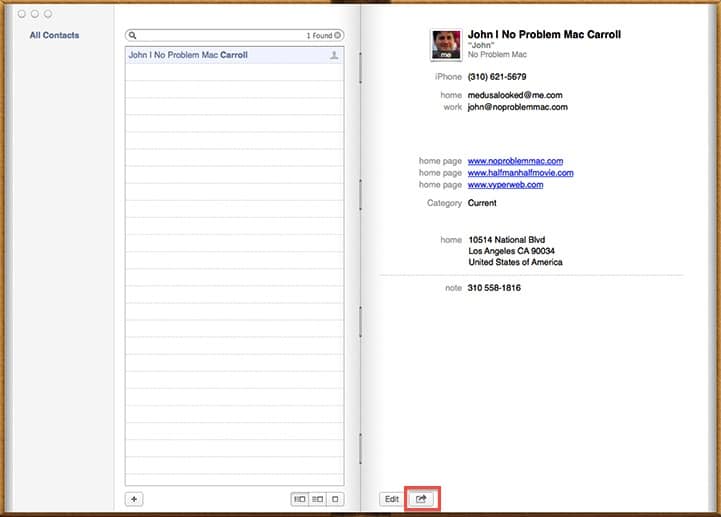The image size is (721, 517).
Task: Click the john@noproblemmac.com work email
Action: coord(517,107)
